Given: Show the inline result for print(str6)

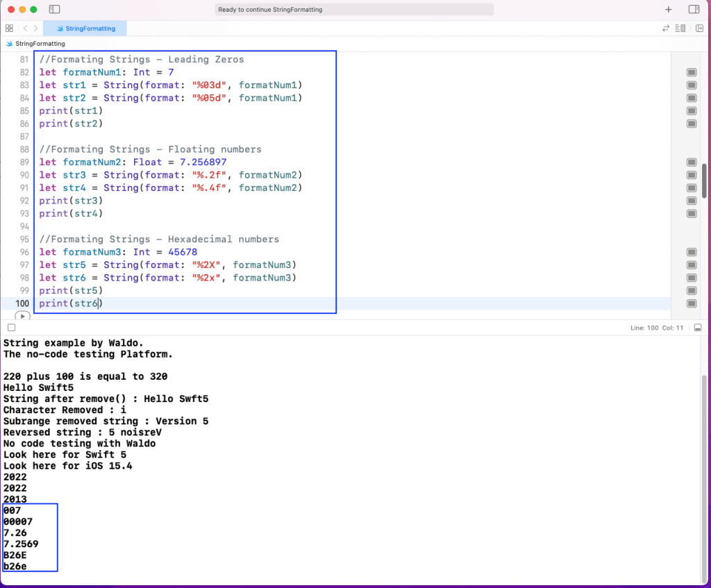Looking at the screenshot, I should click(x=691, y=303).
